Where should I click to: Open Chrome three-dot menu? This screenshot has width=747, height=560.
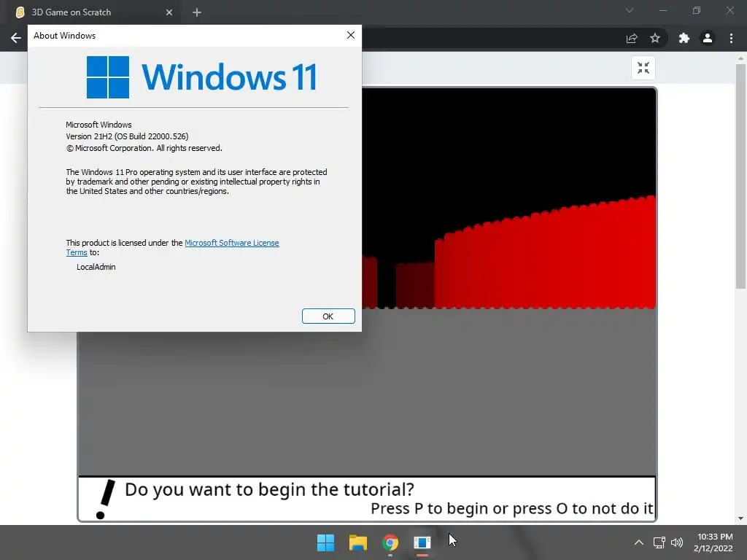pyautogui.click(x=731, y=38)
